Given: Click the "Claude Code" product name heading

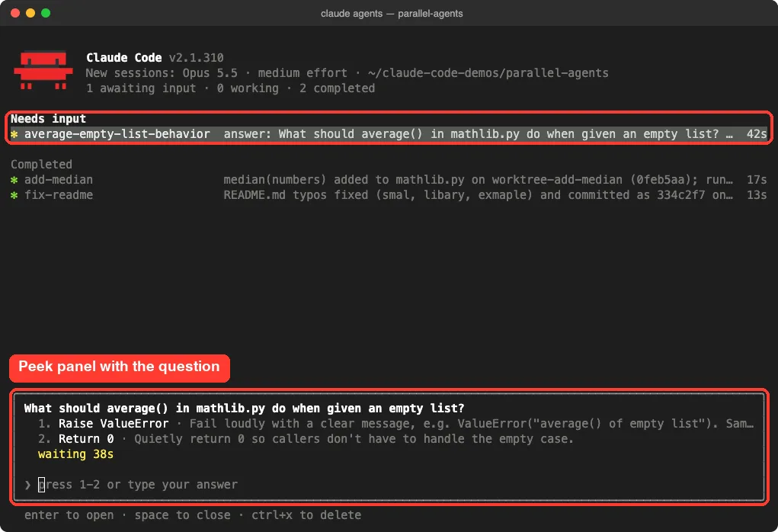Looking at the screenshot, I should pos(124,58).
